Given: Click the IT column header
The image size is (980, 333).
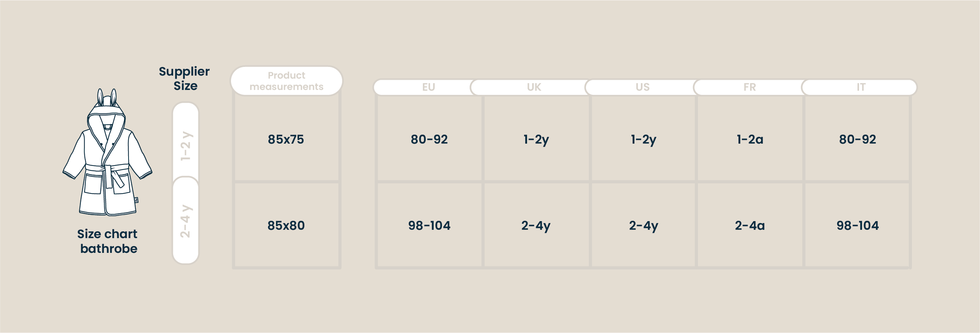Looking at the screenshot, I should 861,87.
